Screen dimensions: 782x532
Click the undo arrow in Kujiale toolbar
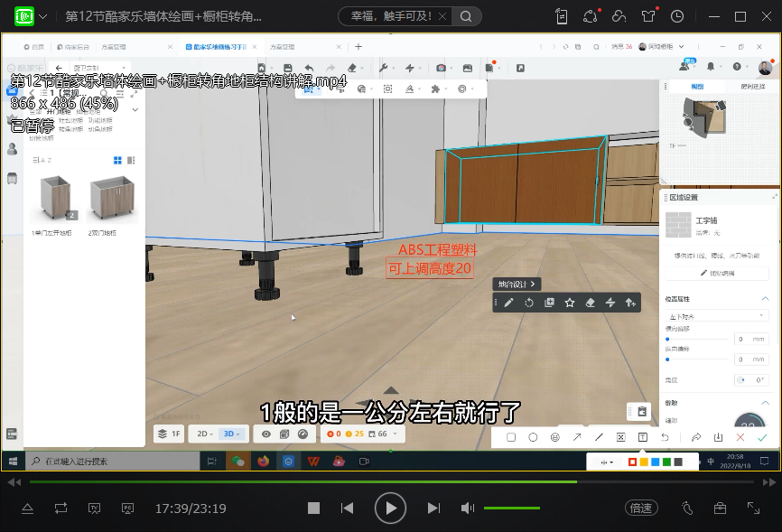coord(309,68)
